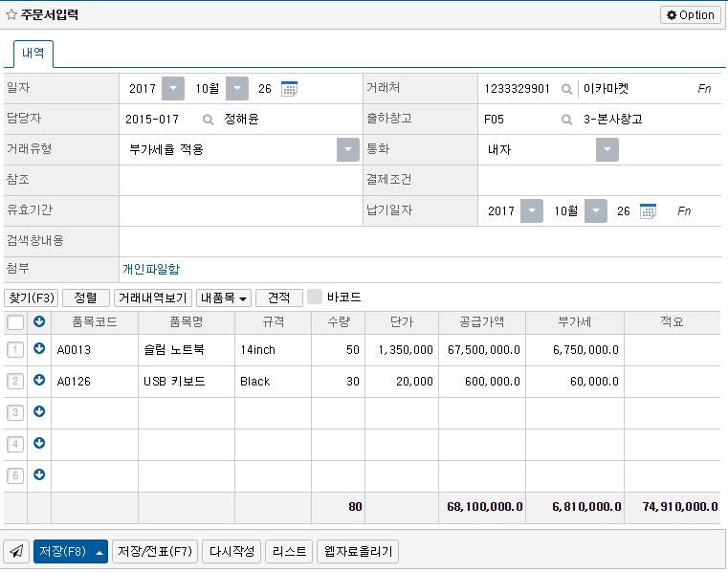Click the 견적 button
Image resolution: width=728 pixels, height=573 pixels.
pos(279,298)
